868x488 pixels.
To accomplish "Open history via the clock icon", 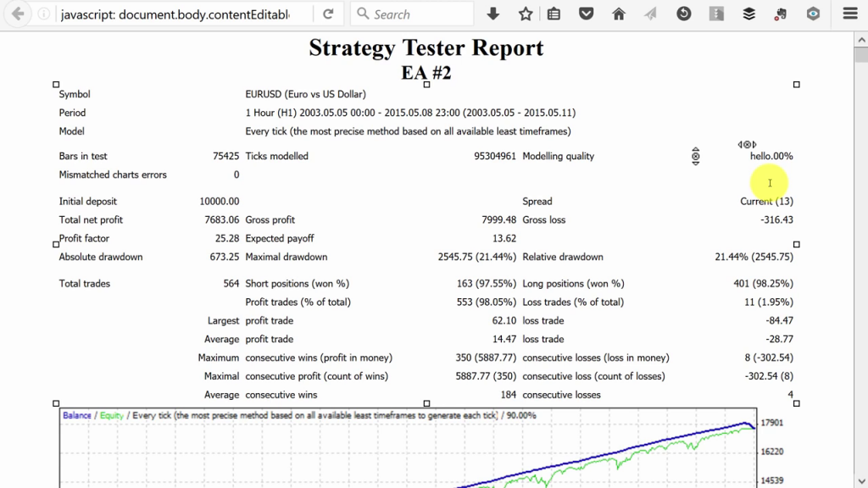I will (x=683, y=14).
